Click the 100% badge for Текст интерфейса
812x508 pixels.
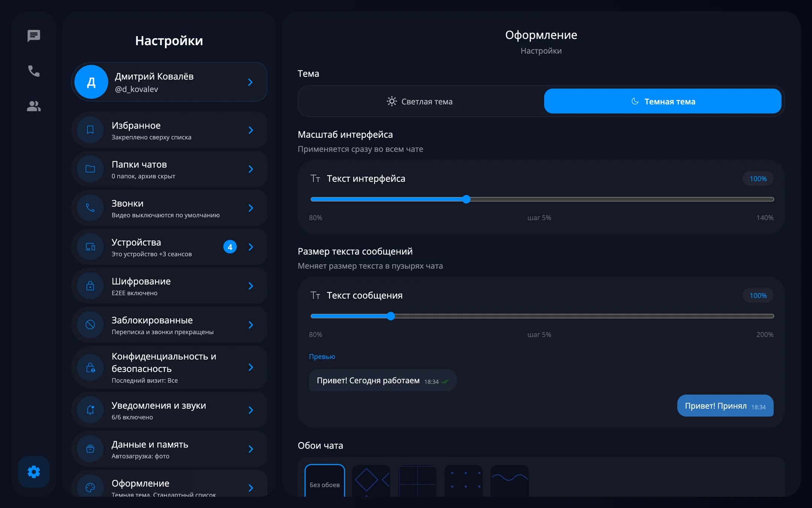pyautogui.click(x=758, y=179)
